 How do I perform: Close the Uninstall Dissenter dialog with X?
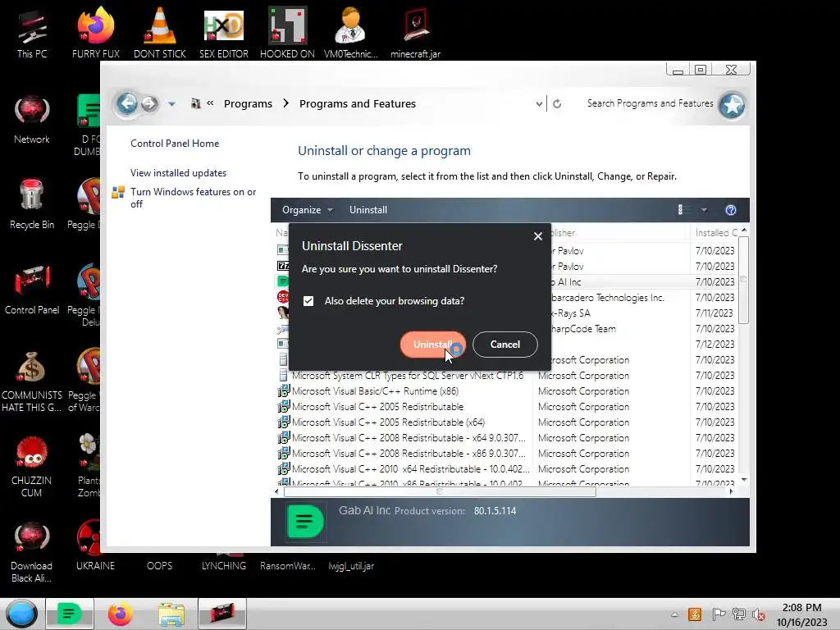pos(538,236)
